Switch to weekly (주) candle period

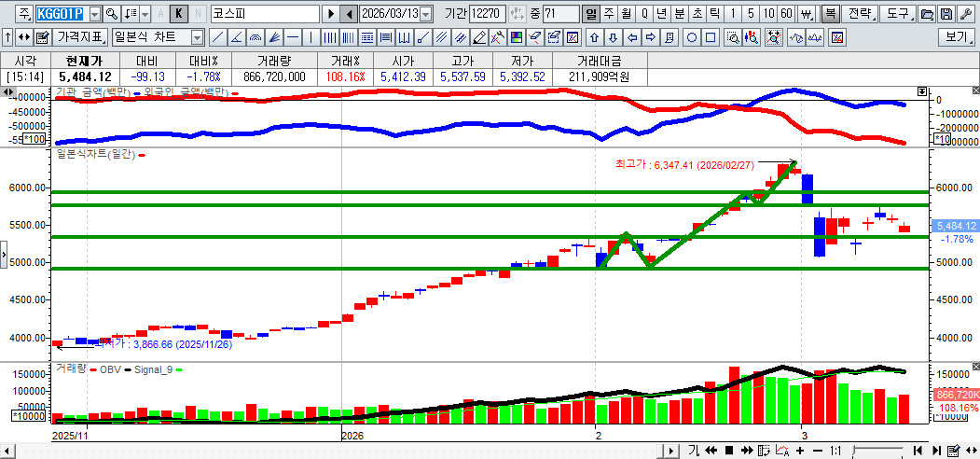(609, 14)
